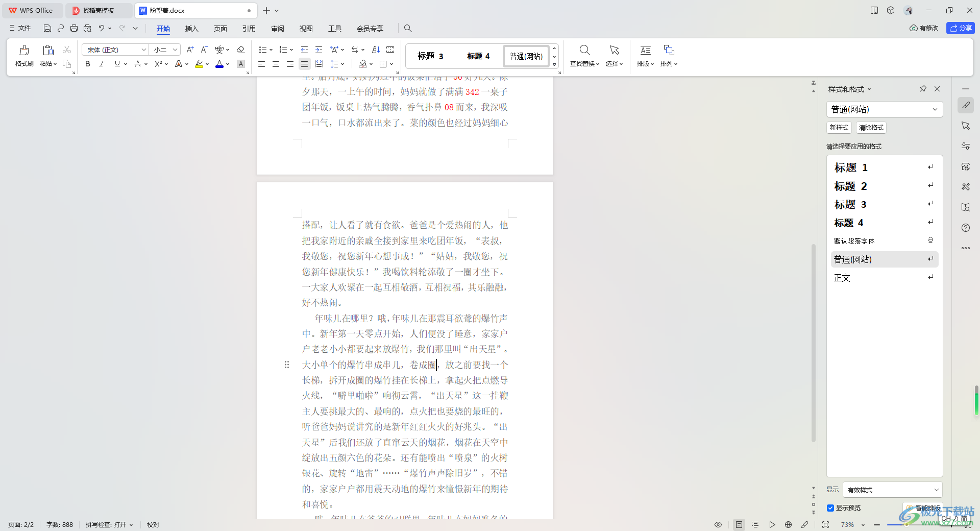The width and height of the screenshot is (980, 531).
Task: Expand the styles gallery
Action: [554, 65]
